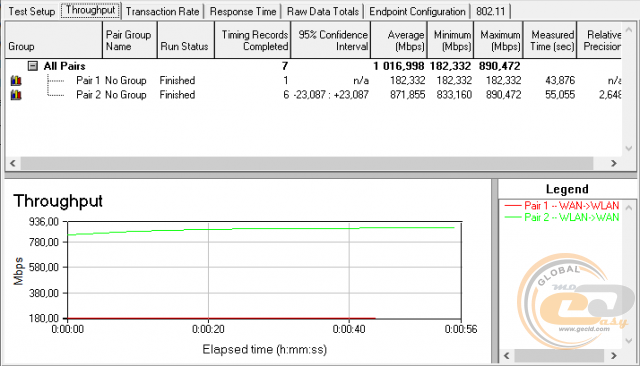Click the Minimum (Mbps) column header
The height and width of the screenshot is (366, 640).
[x=450, y=40]
